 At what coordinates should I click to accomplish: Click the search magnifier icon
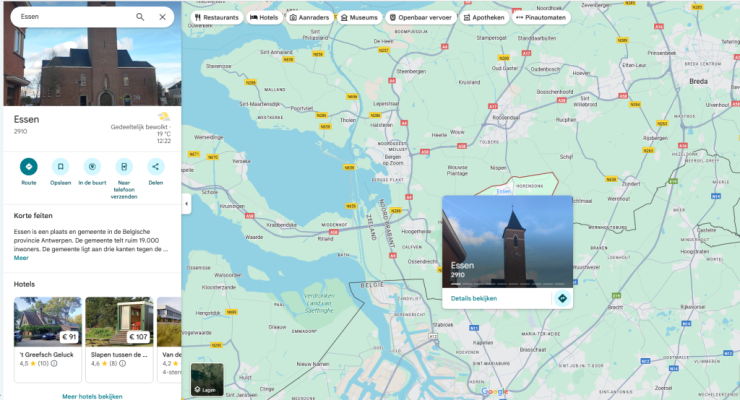coord(140,17)
